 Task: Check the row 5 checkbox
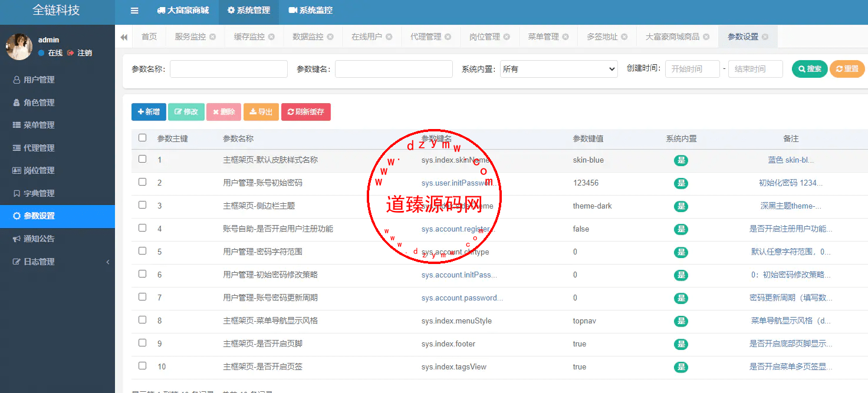click(142, 251)
